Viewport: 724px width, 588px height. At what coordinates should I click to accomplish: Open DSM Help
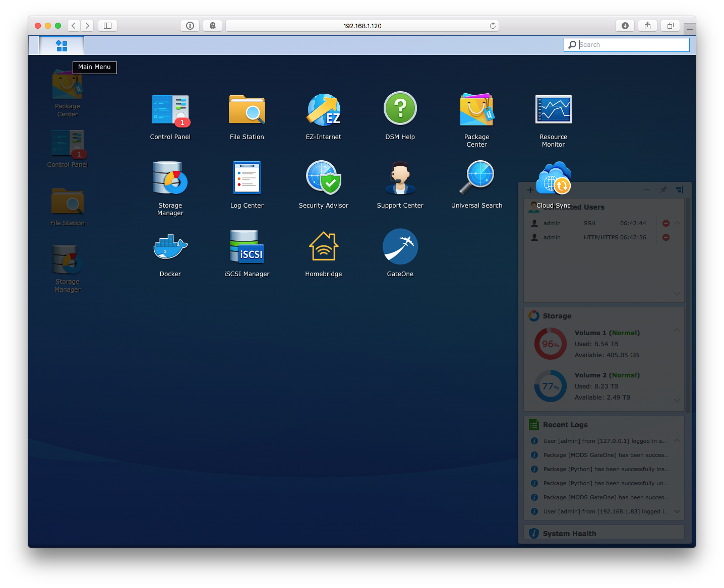[400, 116]
